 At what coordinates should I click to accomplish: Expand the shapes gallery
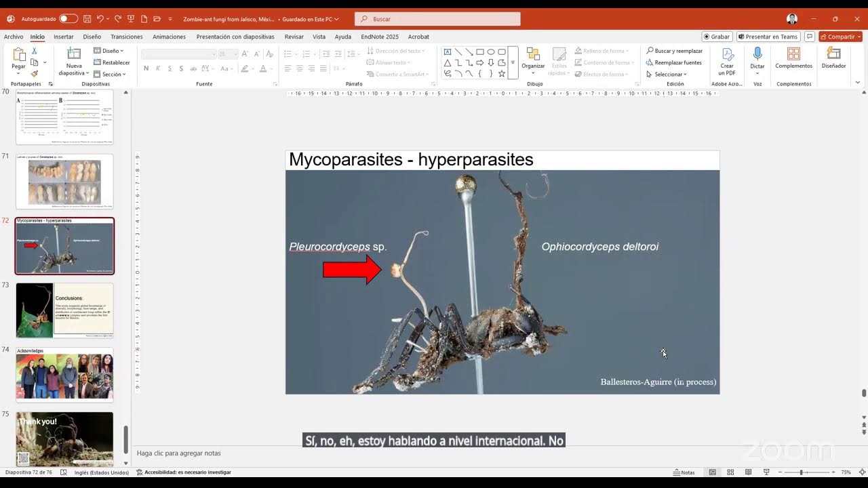513,62
